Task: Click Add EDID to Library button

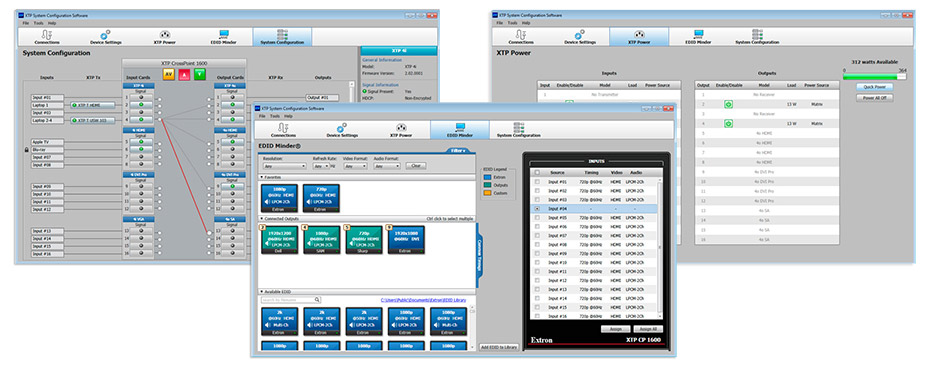Action: [x=499, y=347]
